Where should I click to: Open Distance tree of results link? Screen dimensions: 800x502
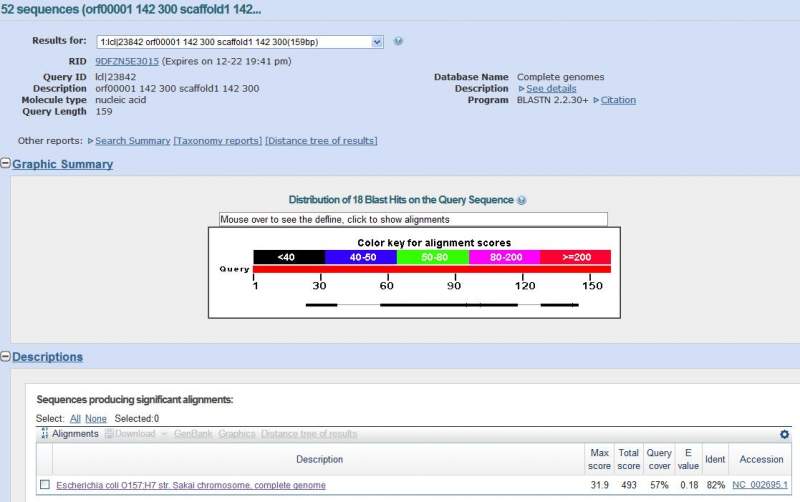click(x=321, y=141)
